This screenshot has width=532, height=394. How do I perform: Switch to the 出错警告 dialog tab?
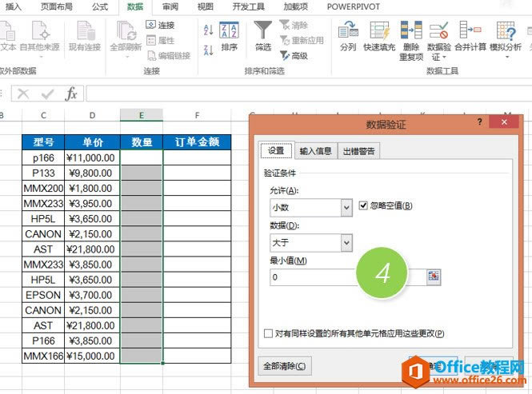click(x=358, y=151)
